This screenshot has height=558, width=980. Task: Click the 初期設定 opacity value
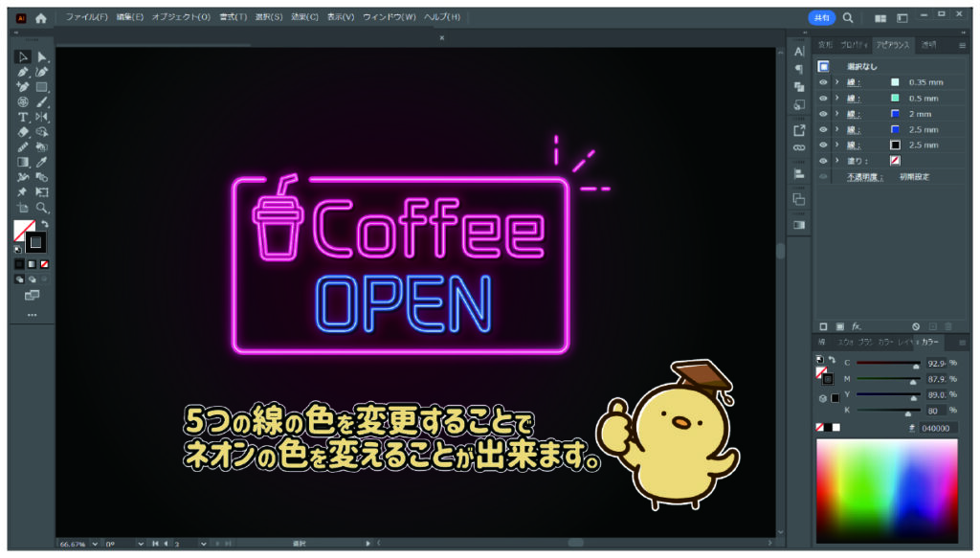coord(914,177)
